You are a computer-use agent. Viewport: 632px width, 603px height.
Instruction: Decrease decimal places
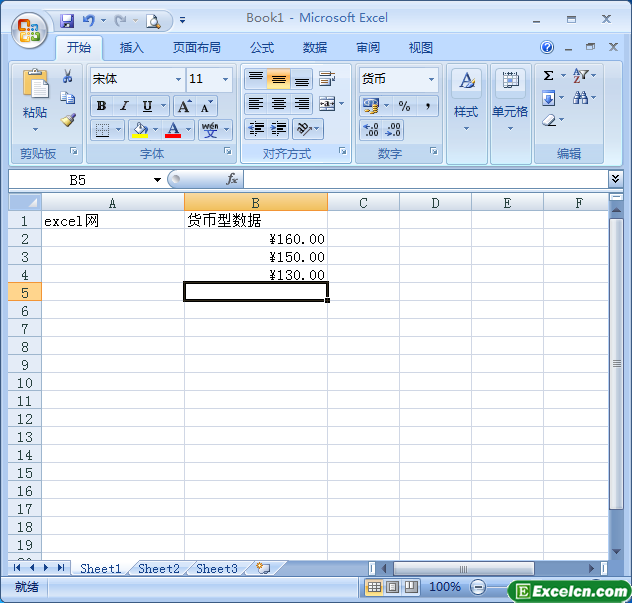(x=393, y=130)
